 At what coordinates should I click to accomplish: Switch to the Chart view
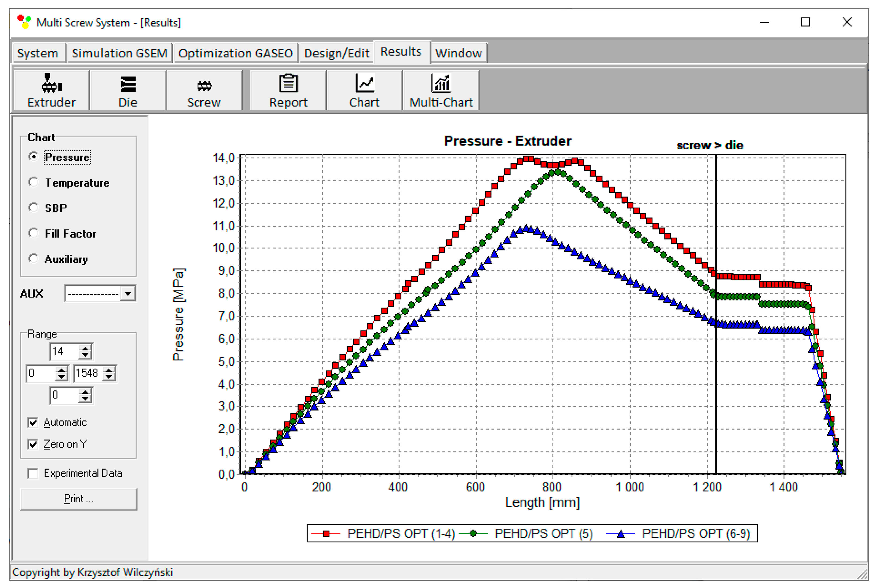tap(365, 90)
